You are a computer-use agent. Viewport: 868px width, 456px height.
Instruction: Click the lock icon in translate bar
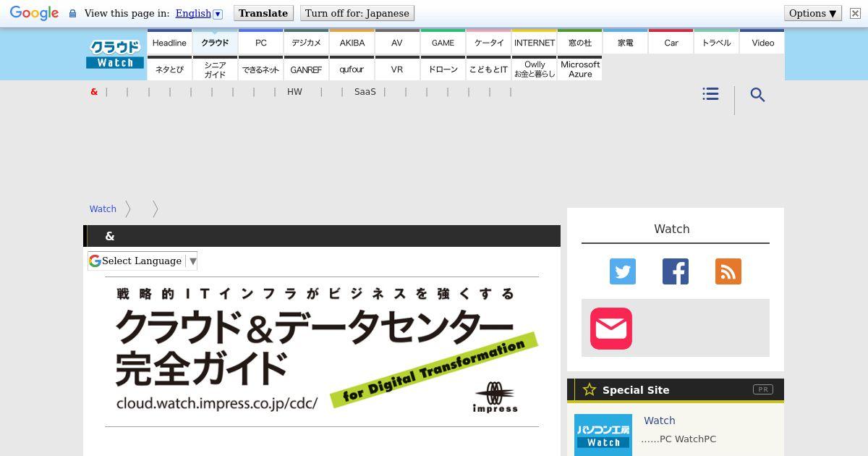[x=72, y=14]
